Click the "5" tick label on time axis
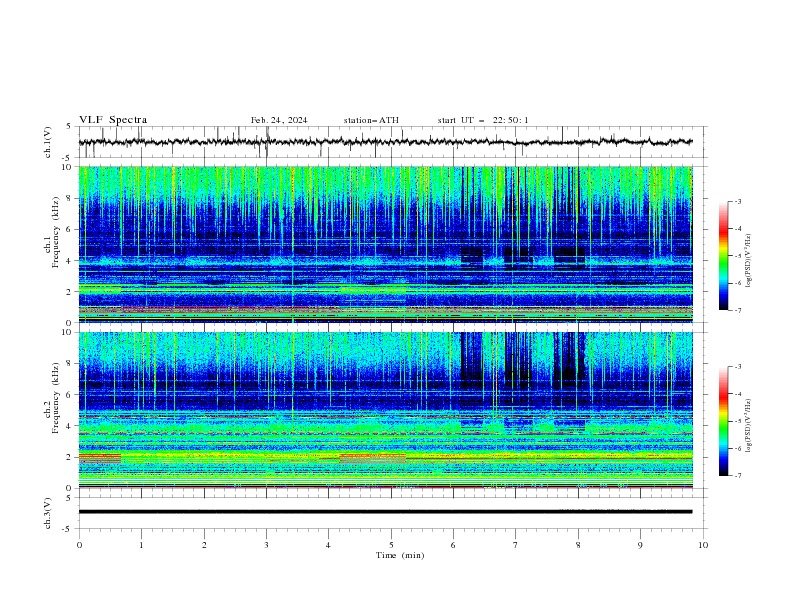Image resolution: width=792 pixels, height=612 pixels. pyautogui.click(x=391, y=545)
